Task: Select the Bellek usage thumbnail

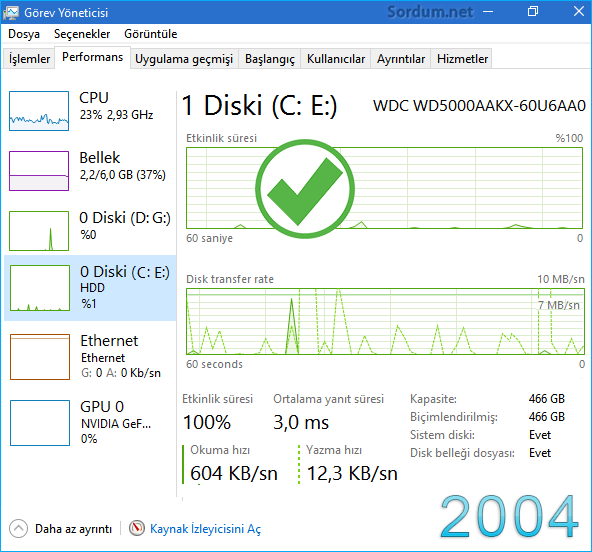Action: (39, 171)
